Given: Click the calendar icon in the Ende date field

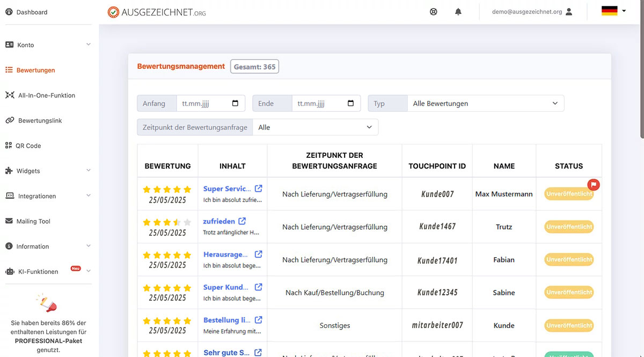Looking at the screenshot, I should click(x=350, y=104).
